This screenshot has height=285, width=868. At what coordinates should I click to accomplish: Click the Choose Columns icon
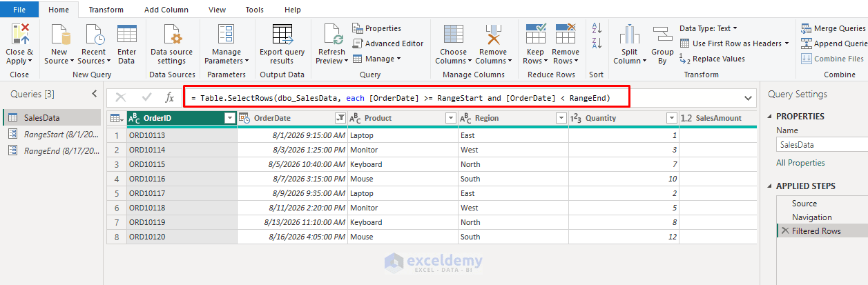pos(453,35)
